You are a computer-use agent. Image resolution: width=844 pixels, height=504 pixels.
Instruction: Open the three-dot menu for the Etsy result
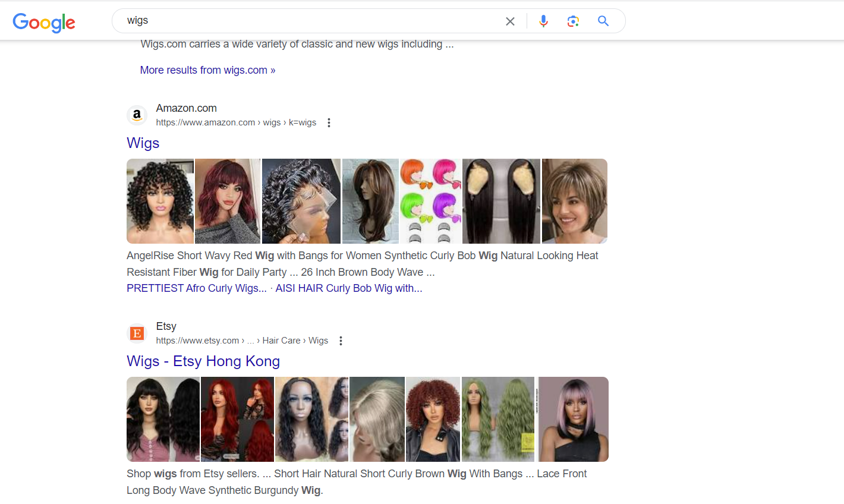341,341
